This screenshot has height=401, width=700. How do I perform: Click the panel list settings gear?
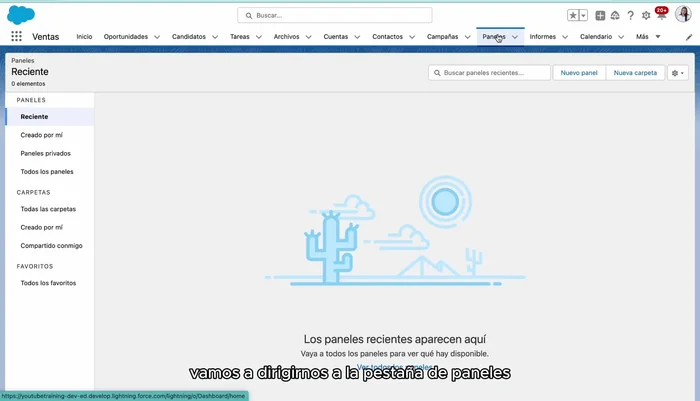point(678,73)
